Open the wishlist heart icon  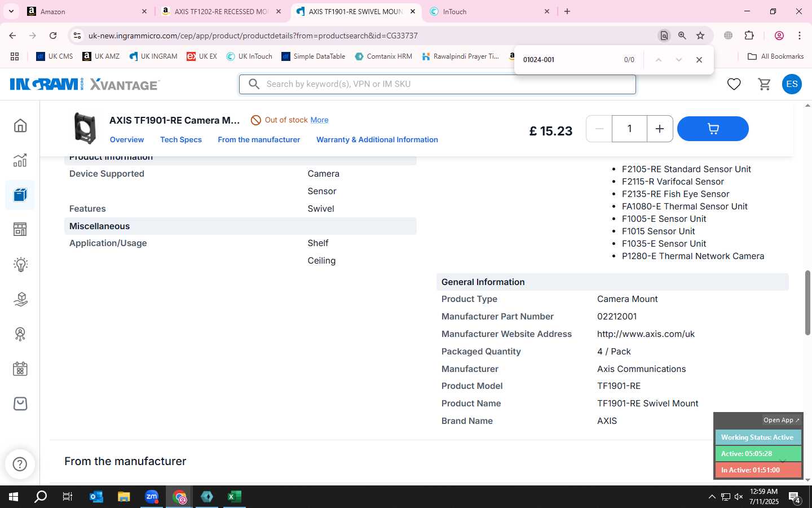[x=734, y=84]
